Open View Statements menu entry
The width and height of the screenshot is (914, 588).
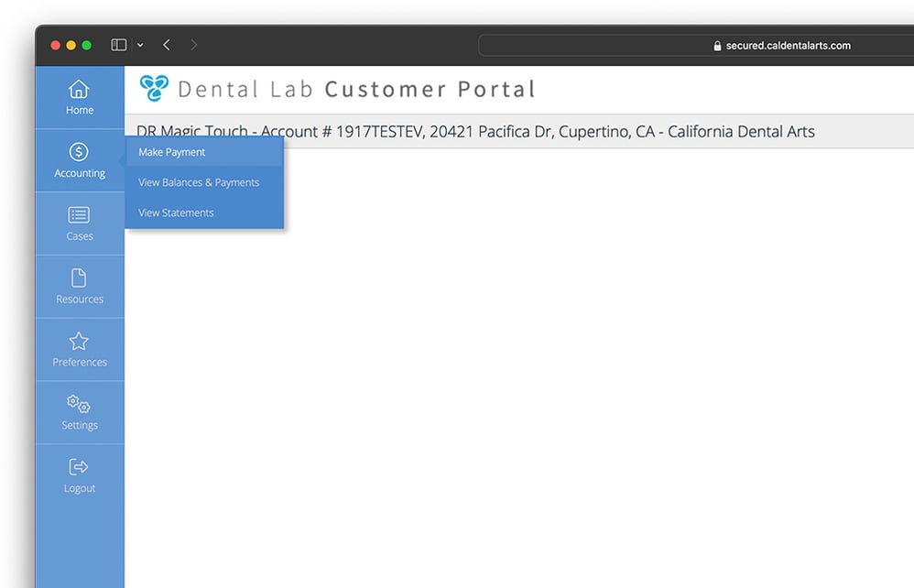pos(176,212)
